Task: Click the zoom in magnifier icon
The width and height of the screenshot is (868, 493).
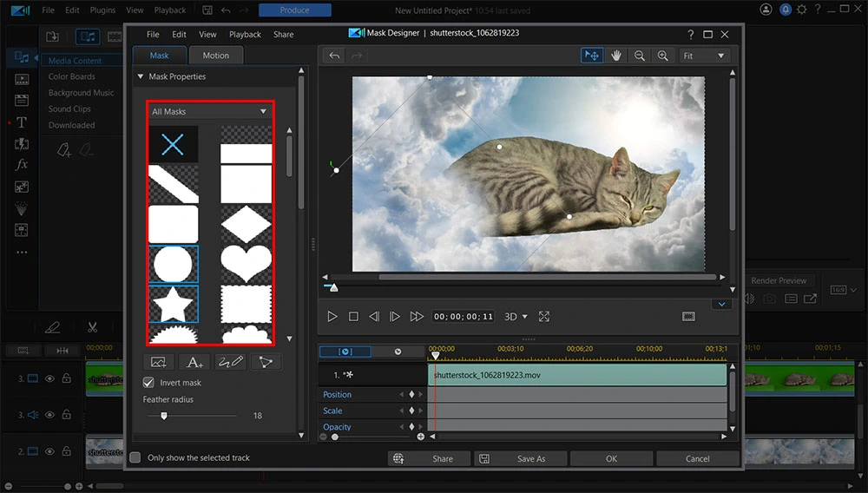Action: point(662,56)
